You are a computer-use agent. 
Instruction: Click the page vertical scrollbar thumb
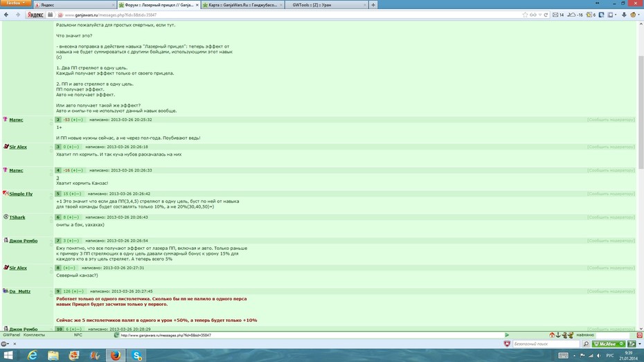[641, 112]
